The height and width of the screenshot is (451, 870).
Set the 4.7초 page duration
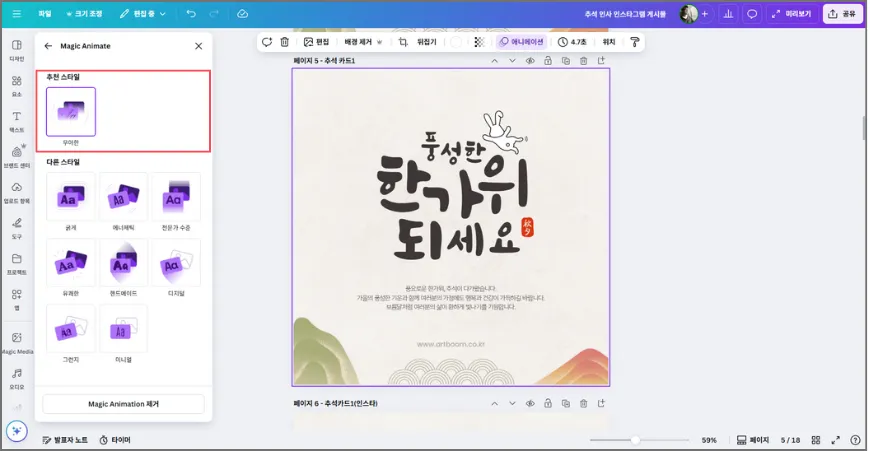573,42
